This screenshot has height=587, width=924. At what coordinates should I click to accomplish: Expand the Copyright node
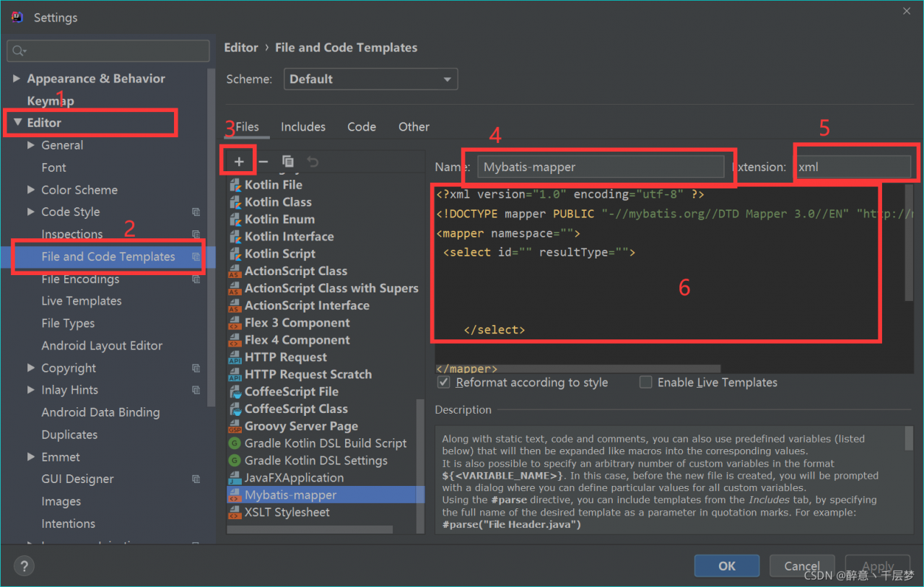31,368
